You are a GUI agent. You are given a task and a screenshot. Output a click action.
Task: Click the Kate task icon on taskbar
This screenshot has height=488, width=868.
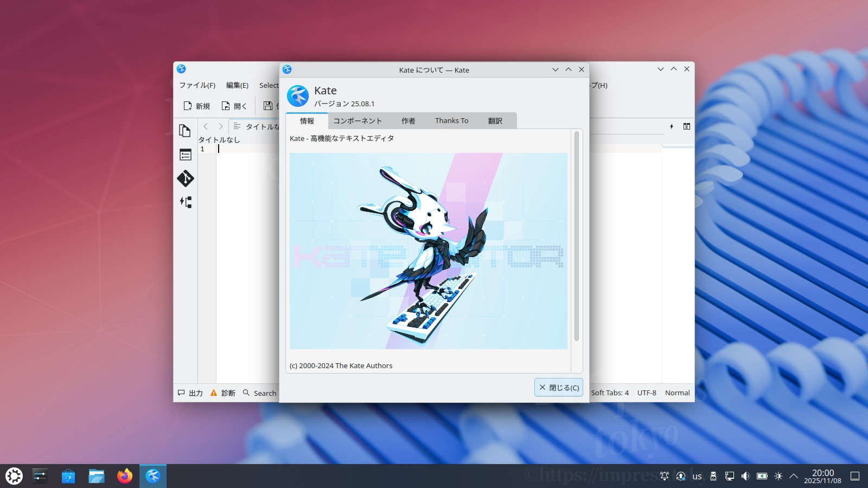pyautogui.click(x=153, y=476)
